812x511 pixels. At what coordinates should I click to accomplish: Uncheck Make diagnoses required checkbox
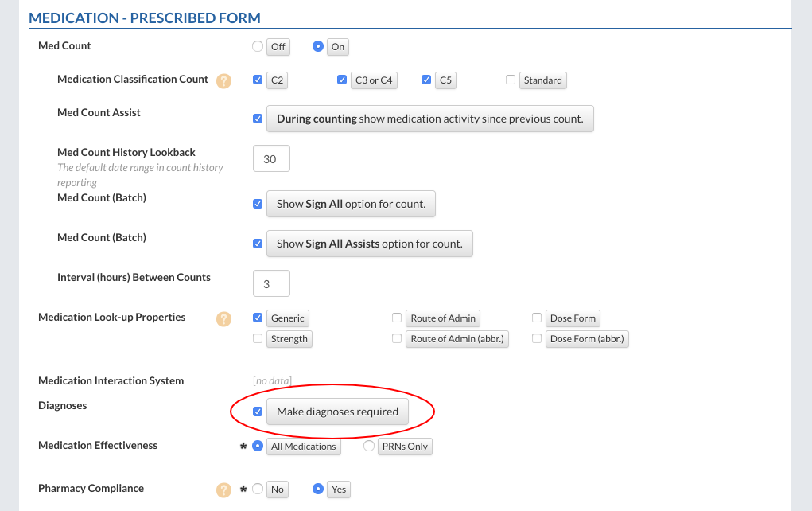(x=258, y=412)
